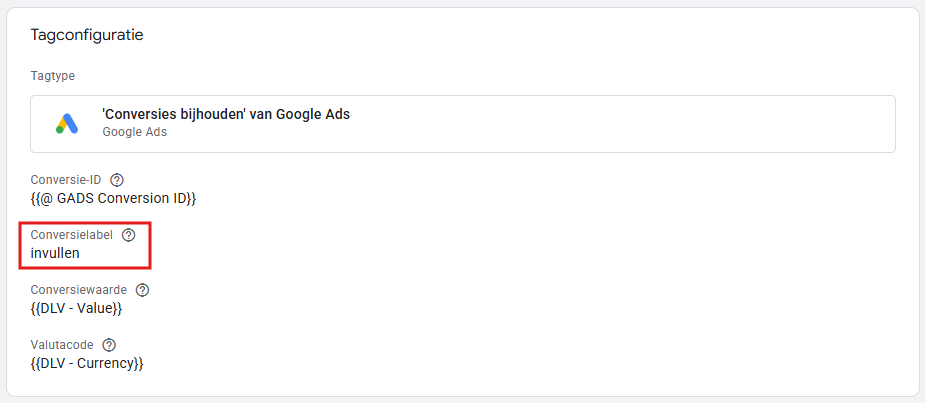Click the Conversie-ID field label
The width and height of the screenshot is (925, 403).
coord(66,180)
